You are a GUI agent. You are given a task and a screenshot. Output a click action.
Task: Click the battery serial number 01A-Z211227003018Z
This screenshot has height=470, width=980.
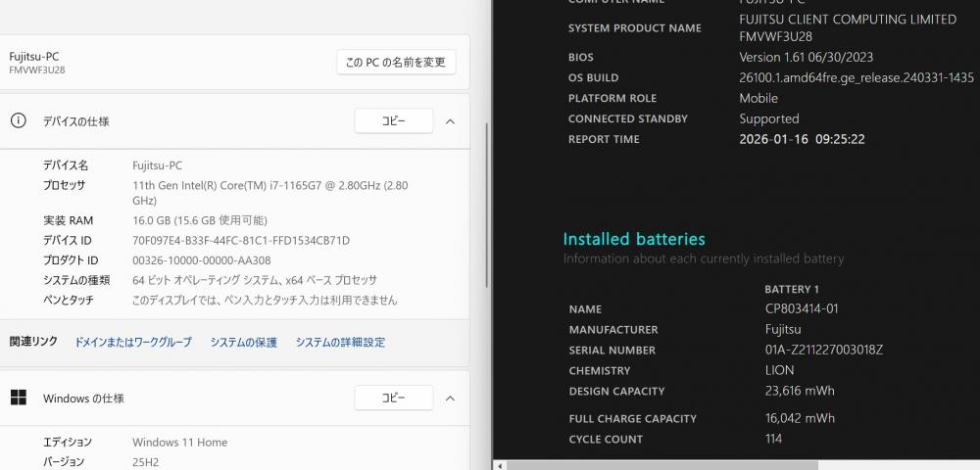[824, 350]
